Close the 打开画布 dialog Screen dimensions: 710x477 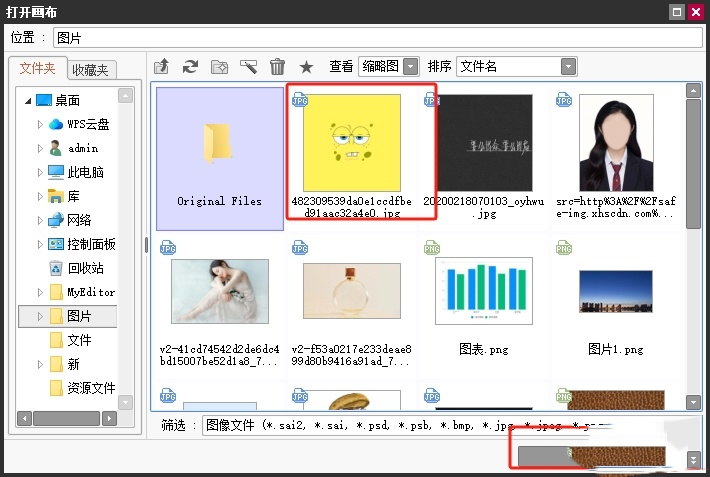[x=696, y=12]
